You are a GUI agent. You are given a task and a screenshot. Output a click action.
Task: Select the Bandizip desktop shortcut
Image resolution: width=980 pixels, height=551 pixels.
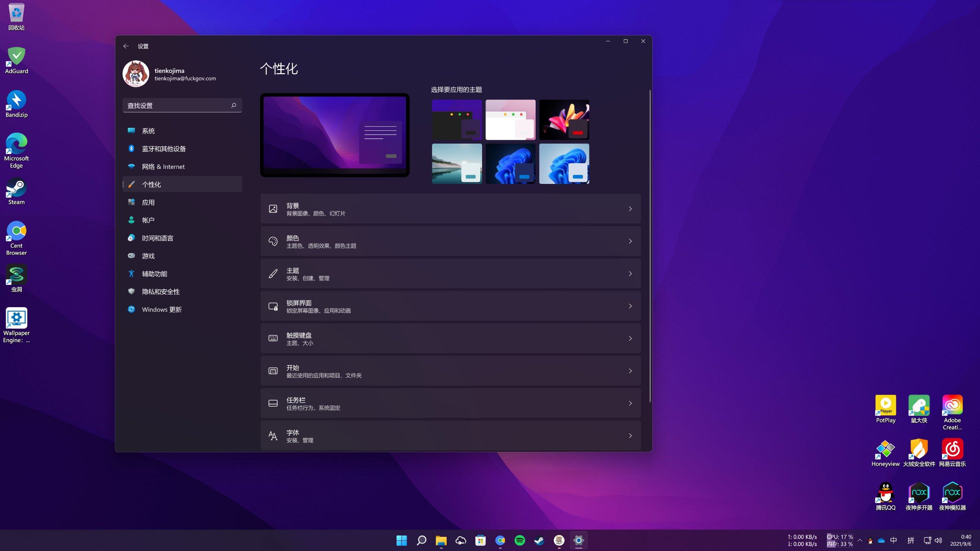click(x=16, y=104)
